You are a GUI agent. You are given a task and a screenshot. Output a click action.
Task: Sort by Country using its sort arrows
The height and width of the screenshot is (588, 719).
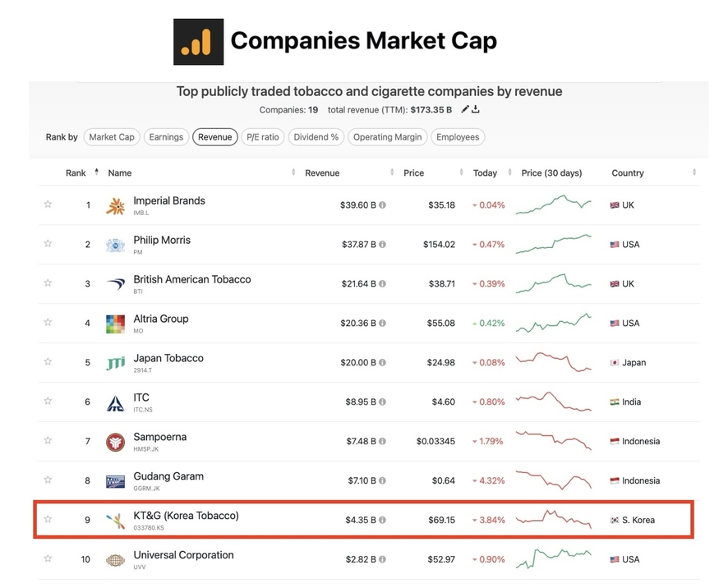(x=694, y=172)
